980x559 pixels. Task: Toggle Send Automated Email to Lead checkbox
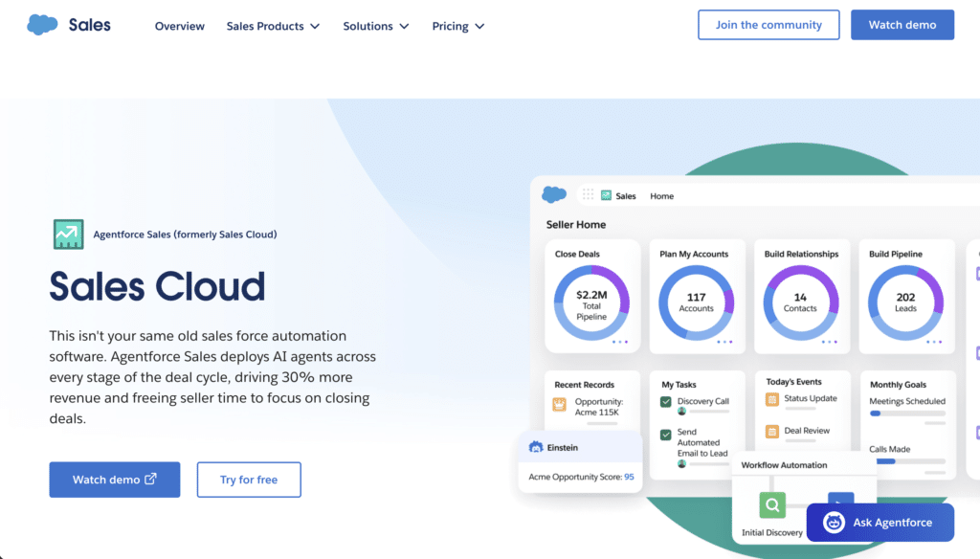click(x=666, y=435)
